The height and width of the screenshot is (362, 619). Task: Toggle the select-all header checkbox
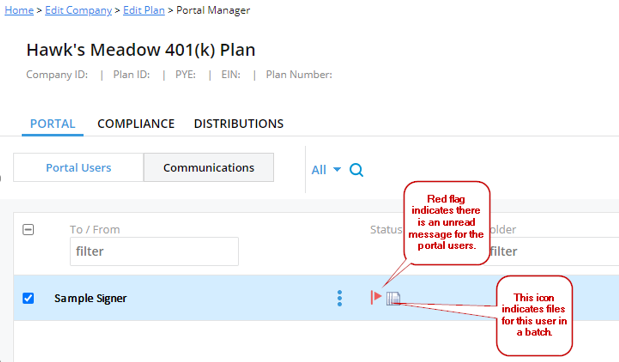tap(28, 229)
